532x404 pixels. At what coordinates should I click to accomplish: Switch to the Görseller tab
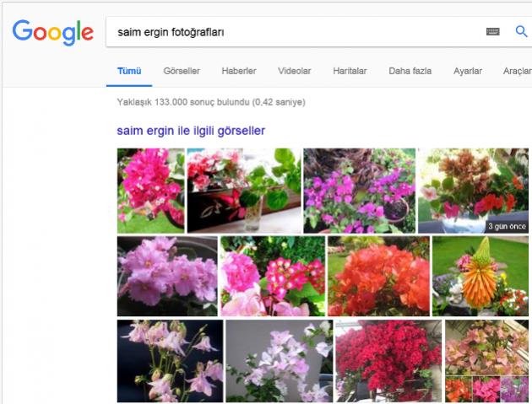(182, 71)
